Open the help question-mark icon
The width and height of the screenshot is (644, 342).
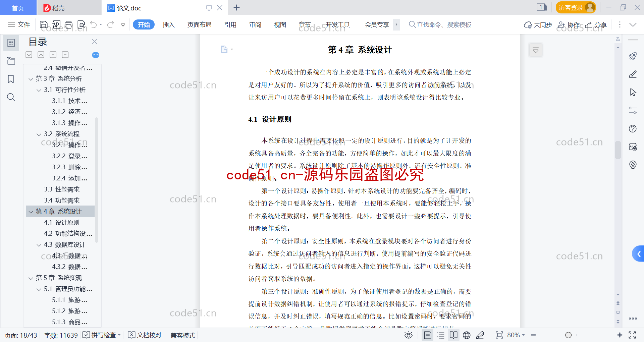pyautogui.click(x=633, y=129)
